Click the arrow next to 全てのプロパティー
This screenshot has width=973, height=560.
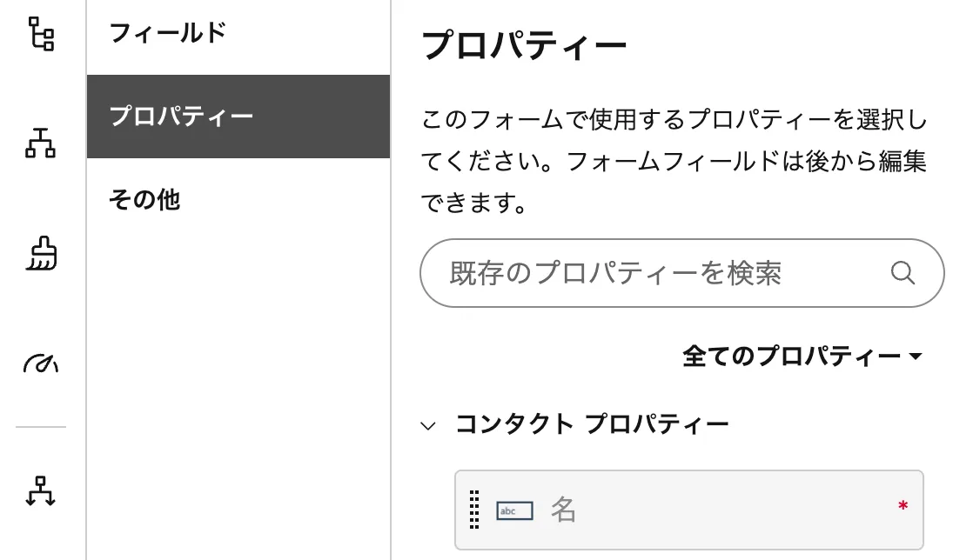tap(917, 356)
